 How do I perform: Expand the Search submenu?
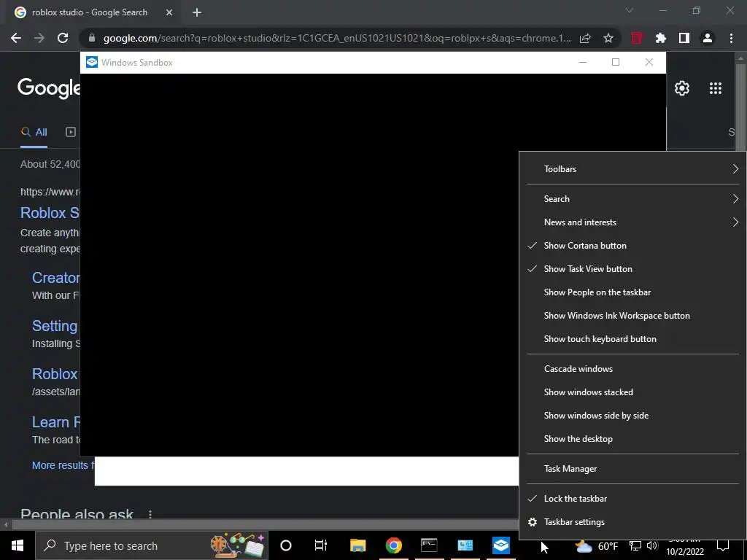[632, 199]
